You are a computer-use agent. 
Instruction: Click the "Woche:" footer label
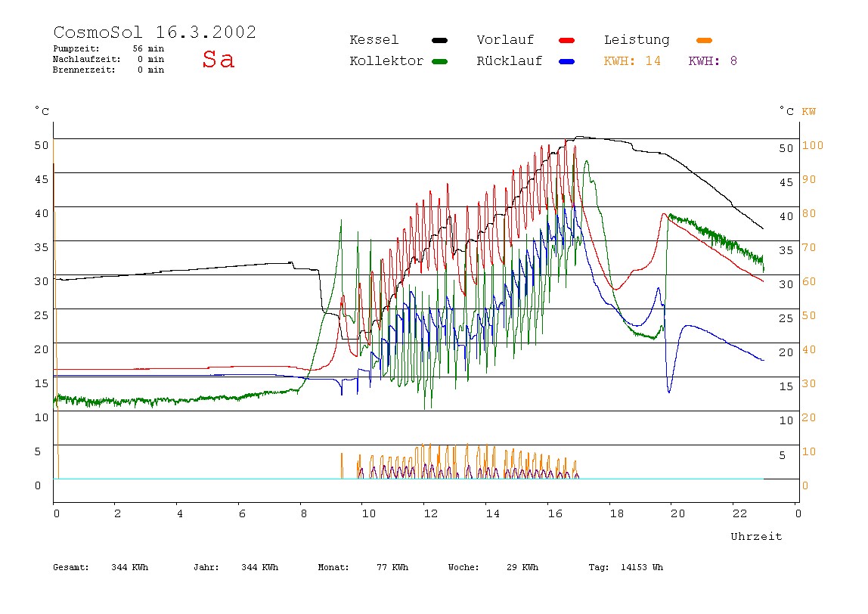click(x=463, y=567)
